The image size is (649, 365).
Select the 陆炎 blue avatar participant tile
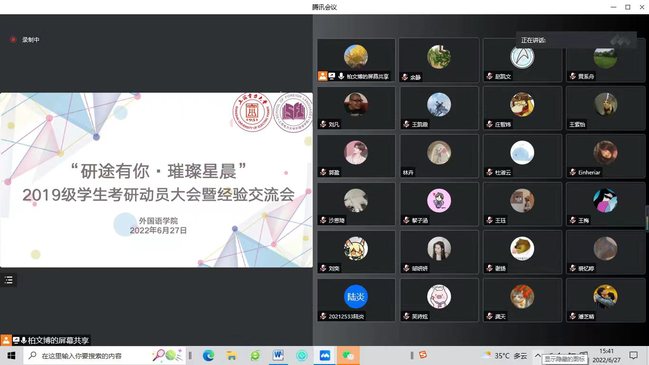point(356,300)
